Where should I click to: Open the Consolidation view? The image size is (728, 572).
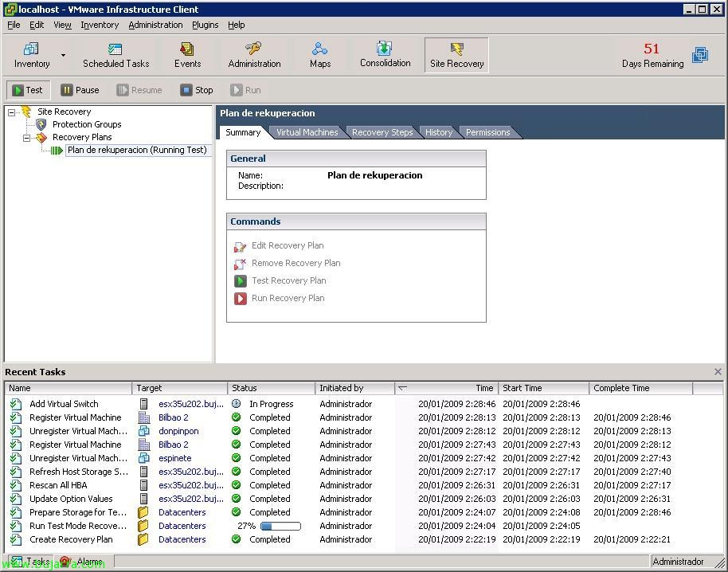coord(385,55)
